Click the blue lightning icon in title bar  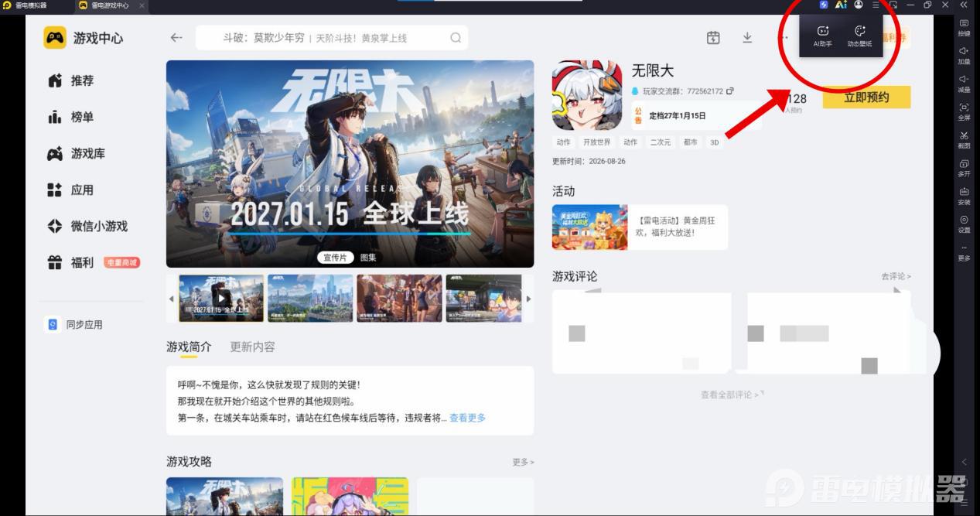click(x=824, y=5)
